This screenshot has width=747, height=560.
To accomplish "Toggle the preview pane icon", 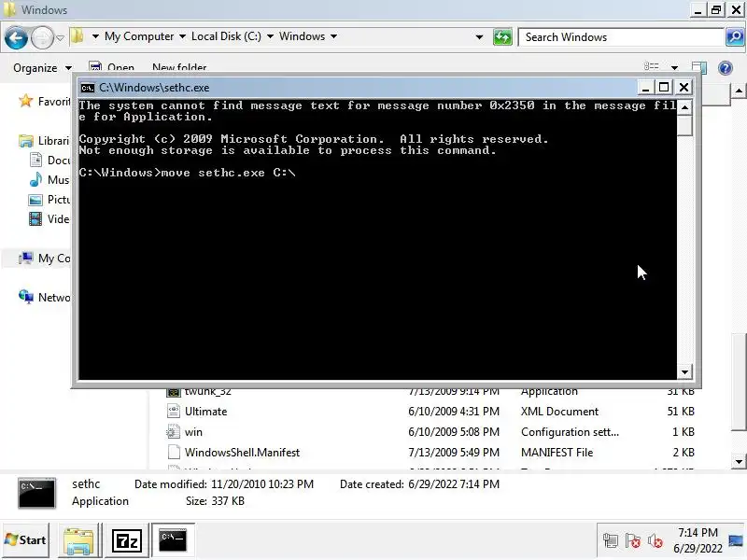I will (698, 67).
